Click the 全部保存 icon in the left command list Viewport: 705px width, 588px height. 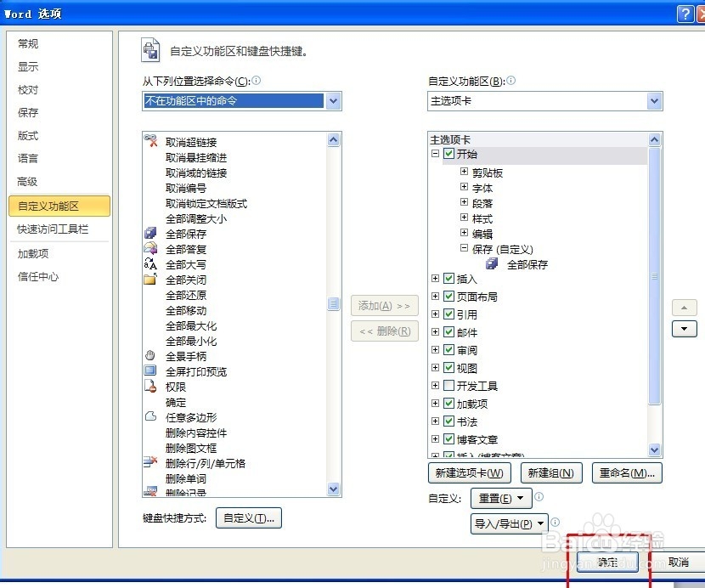point(150,233)
